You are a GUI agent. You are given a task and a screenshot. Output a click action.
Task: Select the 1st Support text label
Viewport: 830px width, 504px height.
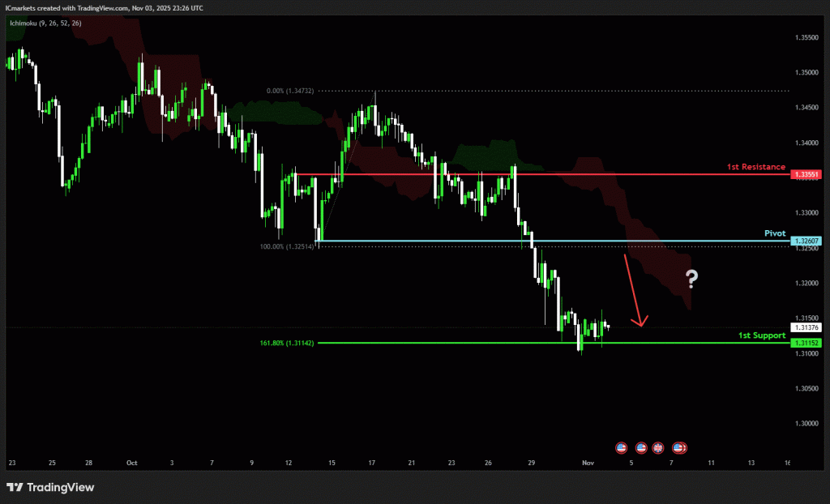pyautogui.click(x=761, y=335)
